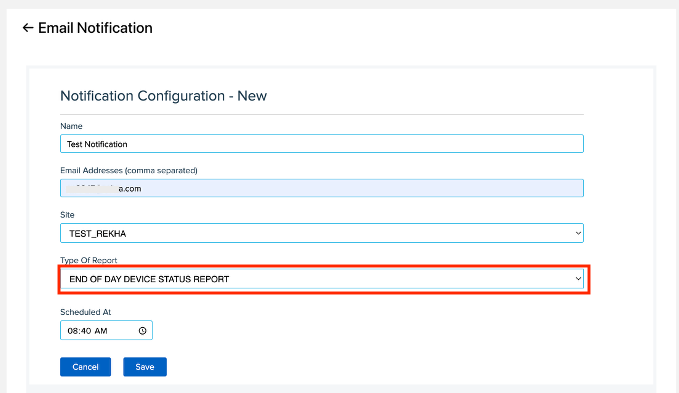The height and width of the screenshot is (393, 679).
Task: Click the 'Email Notification' page title
Action: [95, 28]
